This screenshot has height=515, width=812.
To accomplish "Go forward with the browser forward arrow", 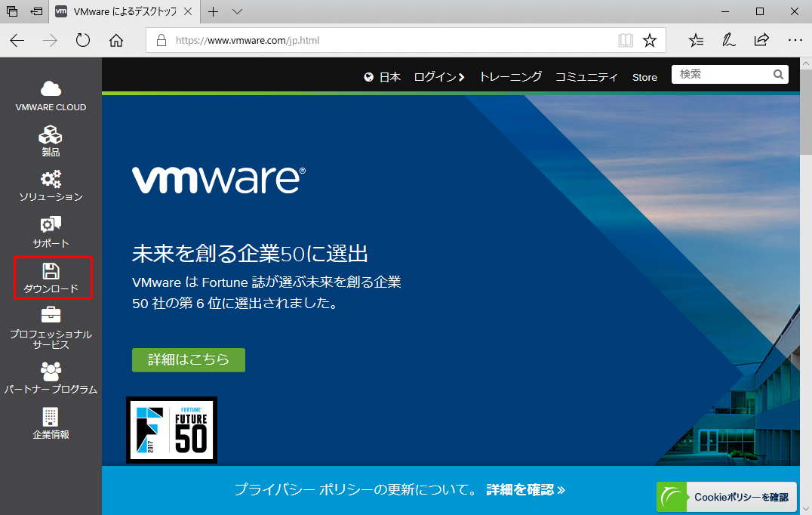I will coord(51,41).
